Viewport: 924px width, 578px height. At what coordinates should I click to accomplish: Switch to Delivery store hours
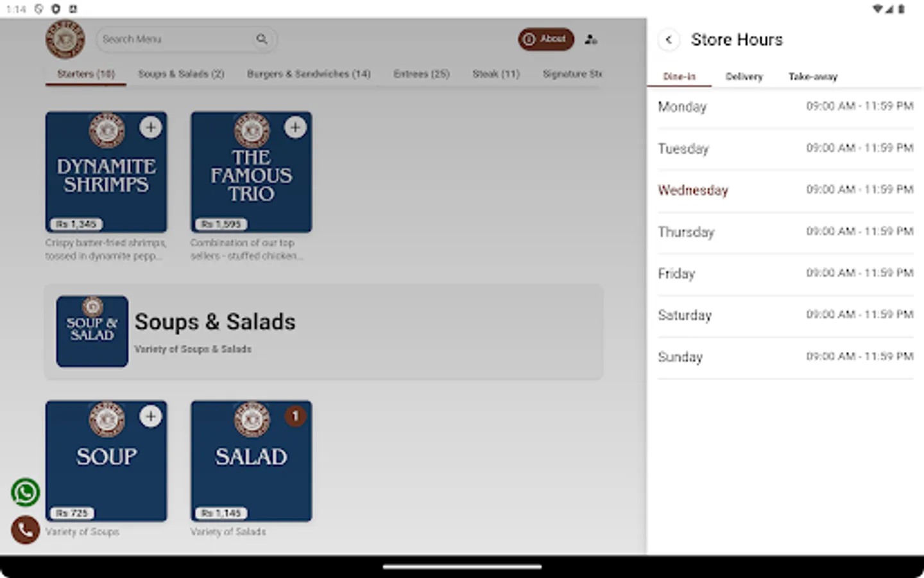click(x=744, y=76)
